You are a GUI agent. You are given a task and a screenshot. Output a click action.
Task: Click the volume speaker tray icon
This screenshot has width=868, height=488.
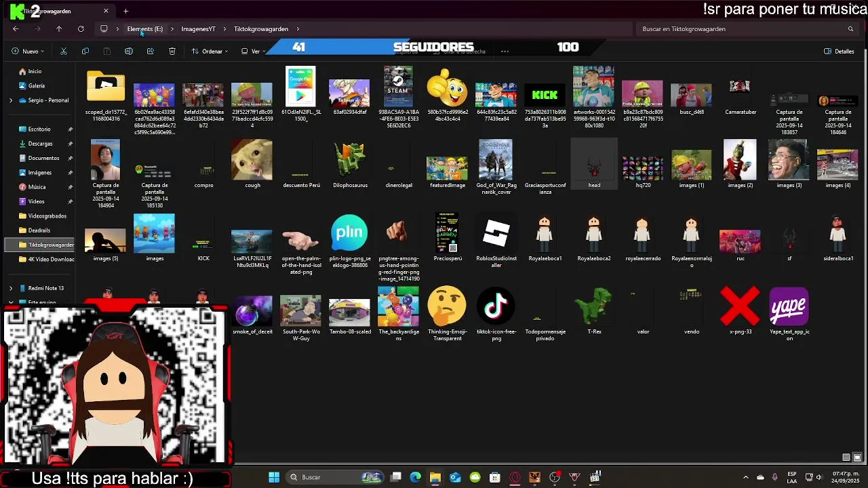[x=818, y=477]
